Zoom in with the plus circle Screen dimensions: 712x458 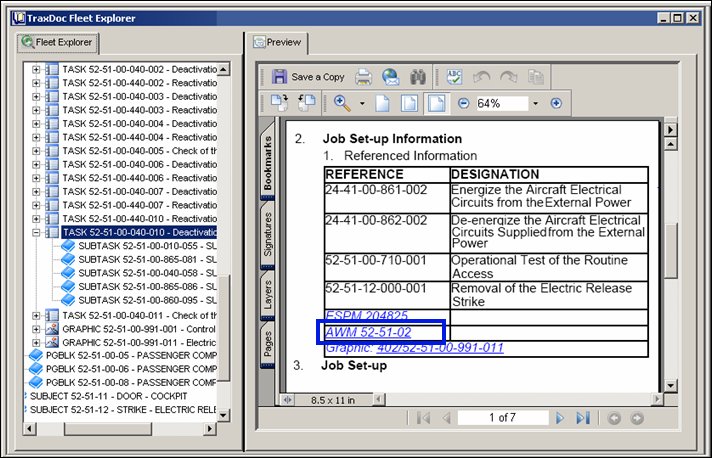coord(556,103)
